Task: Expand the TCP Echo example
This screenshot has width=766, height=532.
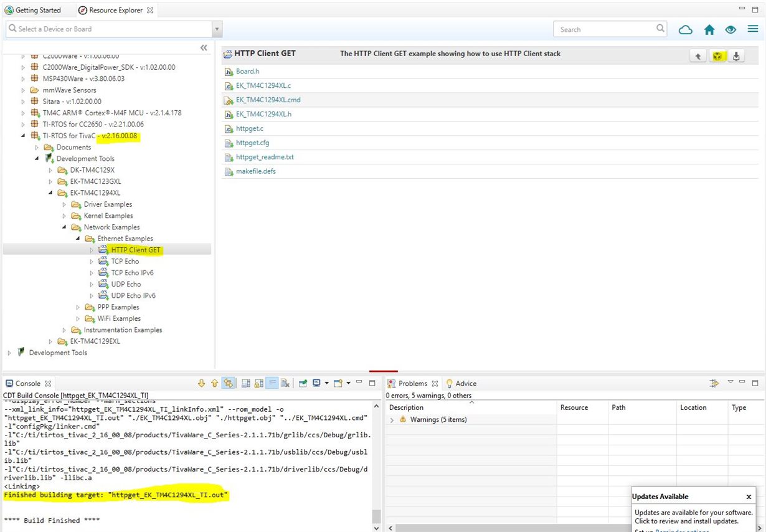Action: point(92,262)
